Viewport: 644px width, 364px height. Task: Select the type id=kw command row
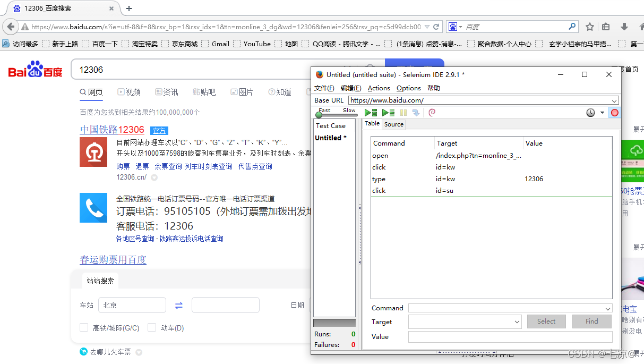coord(491,179)
